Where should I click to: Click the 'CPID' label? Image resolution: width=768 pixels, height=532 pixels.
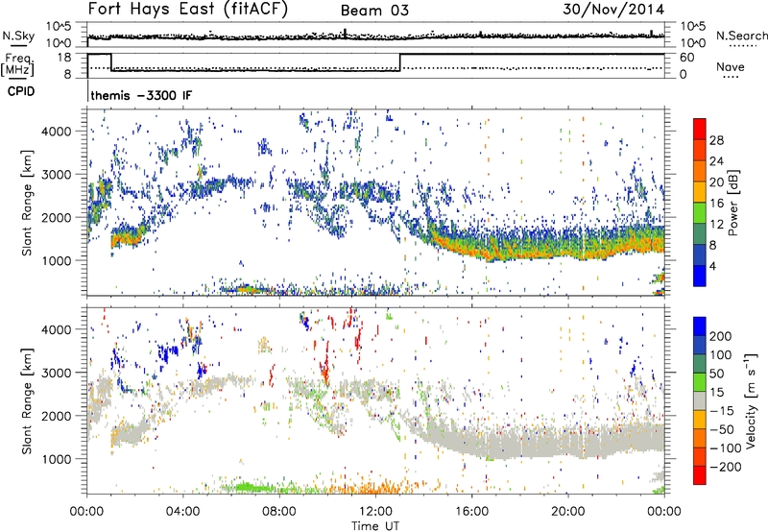click(x=21, y=91)
